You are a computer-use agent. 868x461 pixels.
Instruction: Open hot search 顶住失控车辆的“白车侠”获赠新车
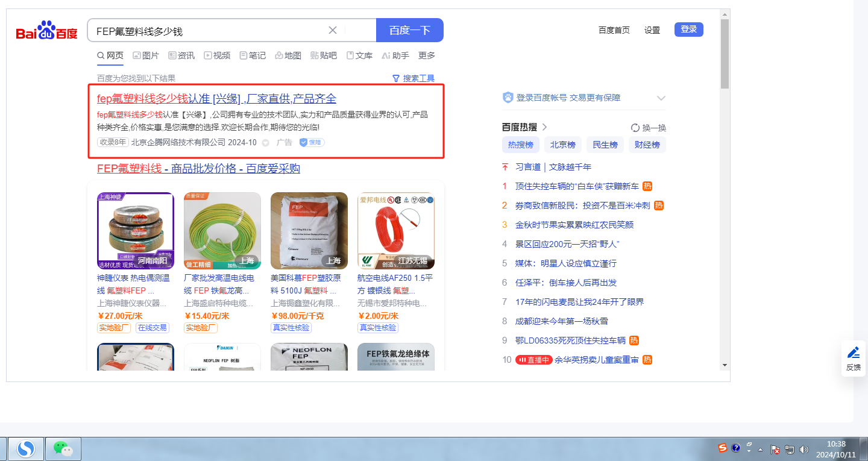[x=577, y=186]
